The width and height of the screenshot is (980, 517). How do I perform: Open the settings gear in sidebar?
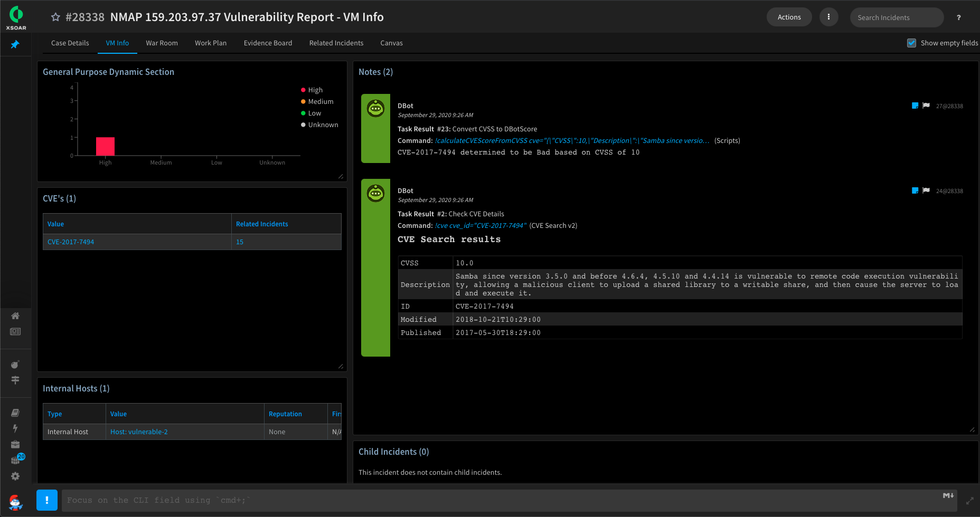pos(15,476)
